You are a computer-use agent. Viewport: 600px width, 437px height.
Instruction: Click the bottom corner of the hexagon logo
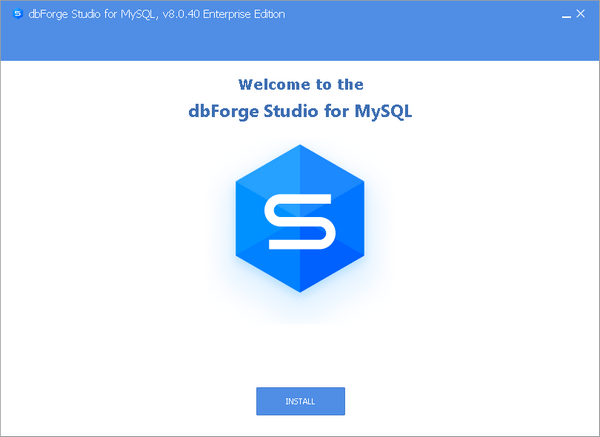(300, 290)
